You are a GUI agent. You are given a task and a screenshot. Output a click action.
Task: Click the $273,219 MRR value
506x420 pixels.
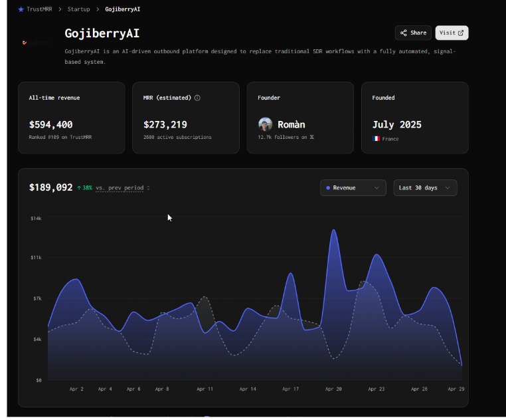(x=165, y=125)
